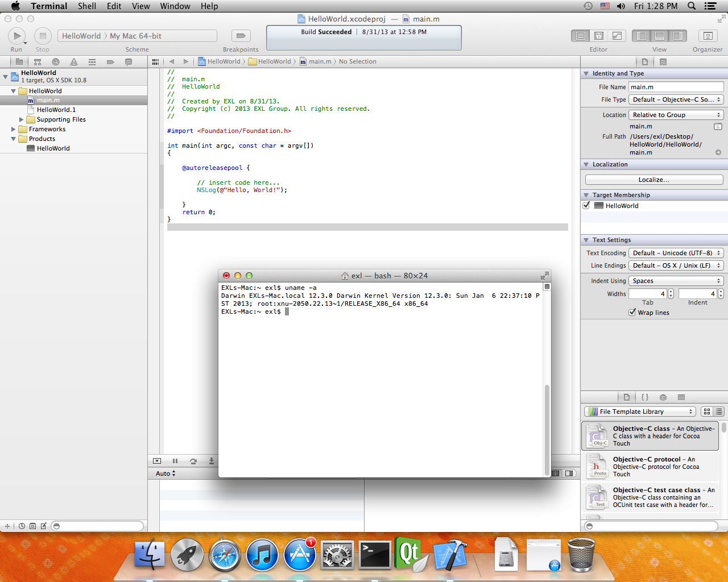Click the Stop button in Xcode toolbar

(x=43, y=36)
